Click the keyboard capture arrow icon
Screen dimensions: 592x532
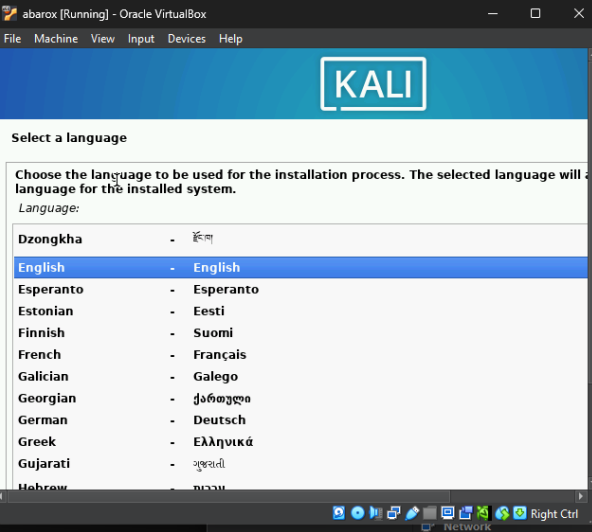point(520,513)
